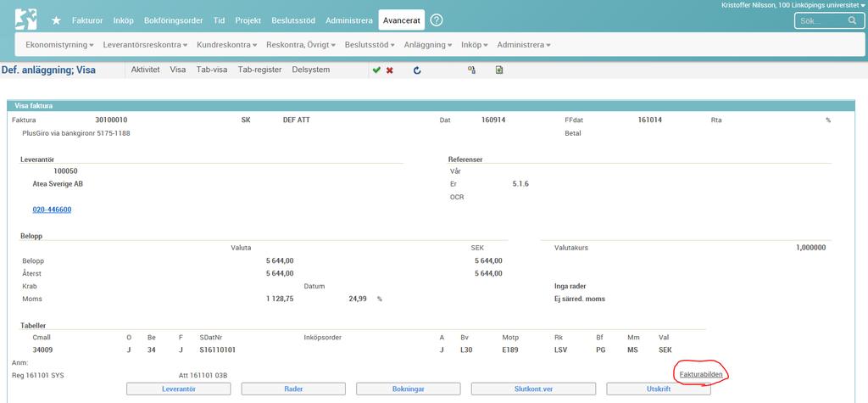868x403 pixels.
Task: Select the Avancerat tab
Action: point(402,20)
